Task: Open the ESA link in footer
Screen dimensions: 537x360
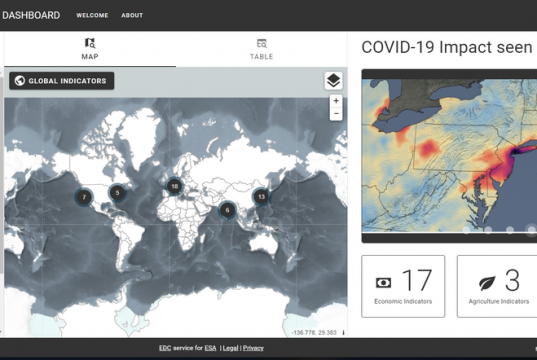Action: tap(210, 348)
